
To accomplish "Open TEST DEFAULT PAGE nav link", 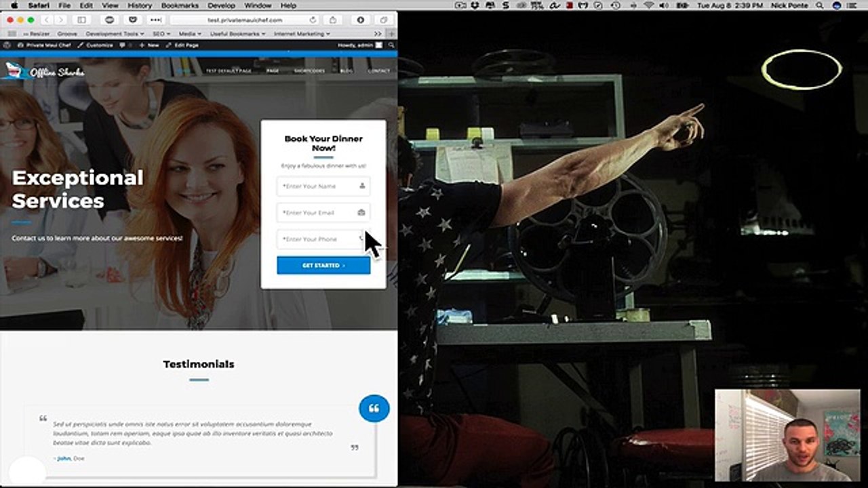I will [229, 70].
